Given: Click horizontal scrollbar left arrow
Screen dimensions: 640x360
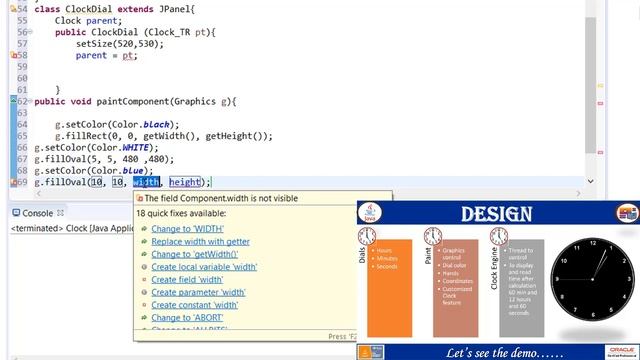Looking at the screenshot, I should click(x=38, y=193).
